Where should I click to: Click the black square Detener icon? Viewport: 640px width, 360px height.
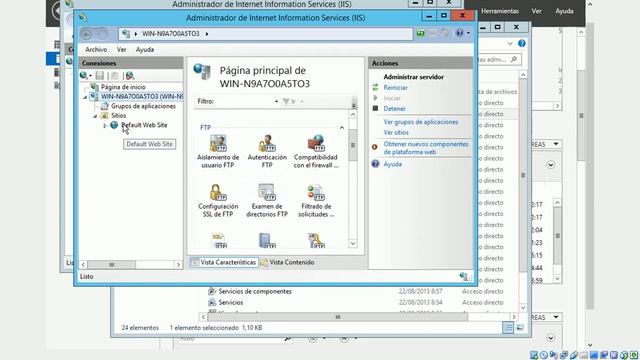tap(375, 109)
